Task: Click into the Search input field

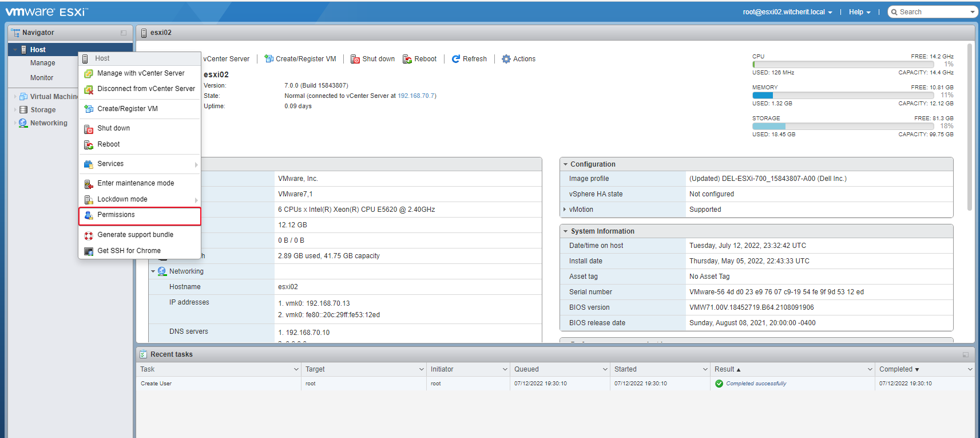Action: (933, 12)
